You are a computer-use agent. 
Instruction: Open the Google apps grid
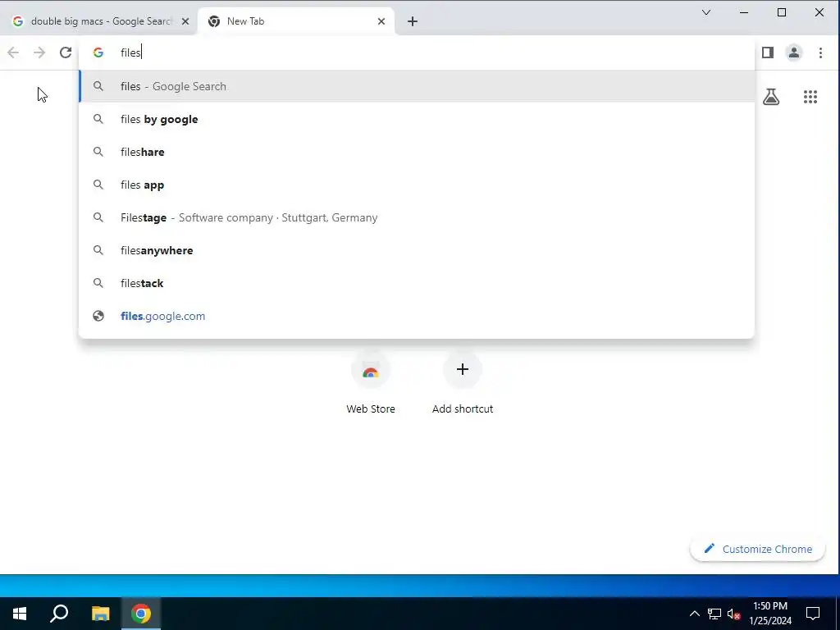810,97
